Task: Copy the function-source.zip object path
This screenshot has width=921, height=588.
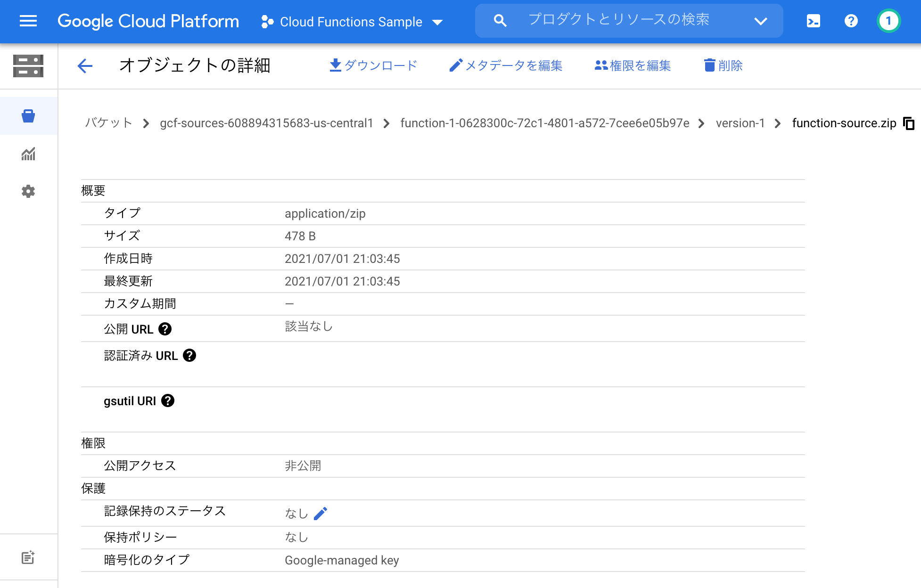Action: pos(909,123)
